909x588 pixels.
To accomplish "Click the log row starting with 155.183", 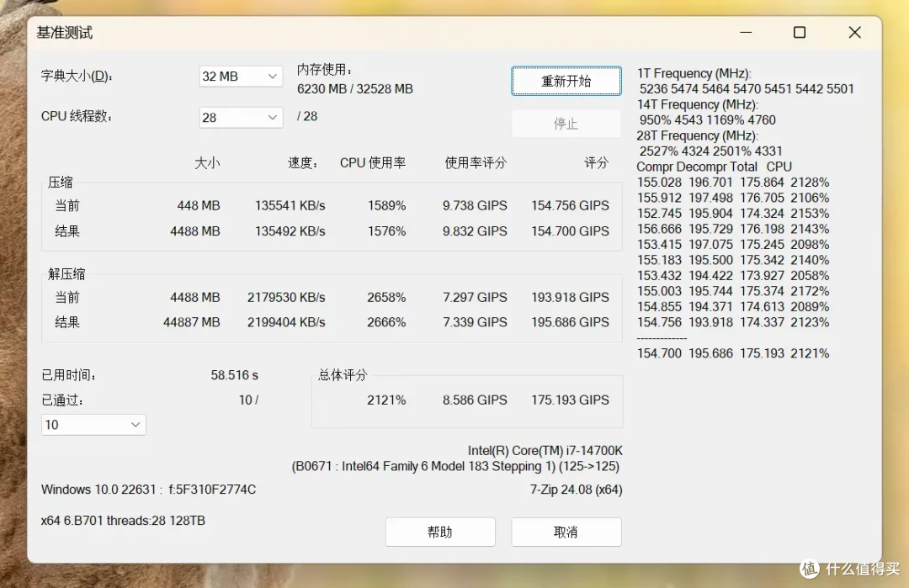I will (x=733, y=260).
